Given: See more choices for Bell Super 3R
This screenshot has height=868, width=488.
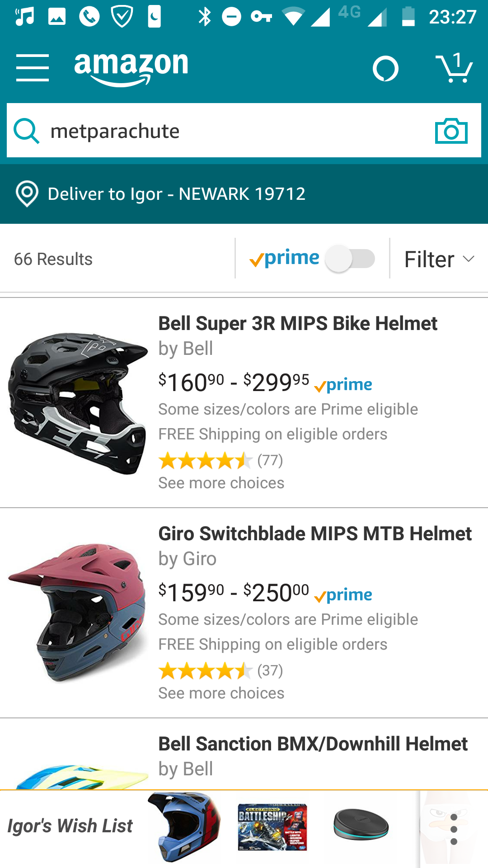Looking at the screenshot, I should 221,483.
